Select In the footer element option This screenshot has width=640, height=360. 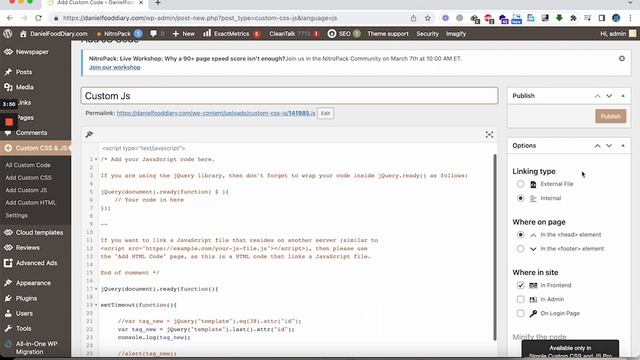click(520, 249)
